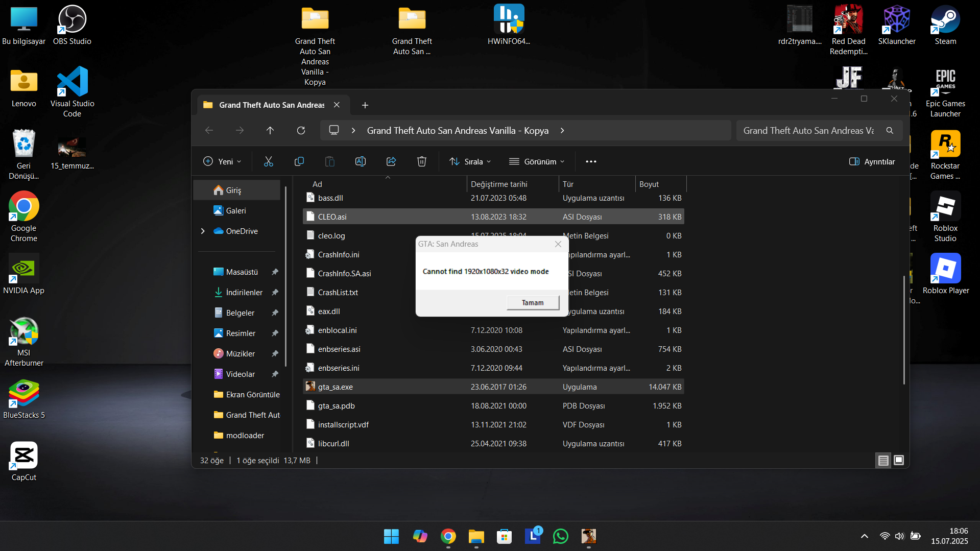Expand chevron before folder name in address bar
980x551 pixels.
click(x=353, y=131)
